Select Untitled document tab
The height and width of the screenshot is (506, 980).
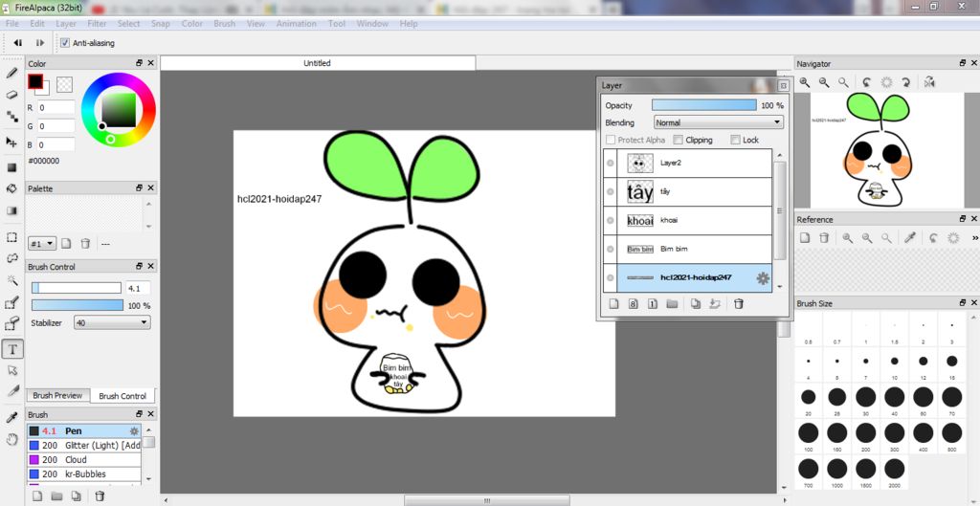pos(318,63)
